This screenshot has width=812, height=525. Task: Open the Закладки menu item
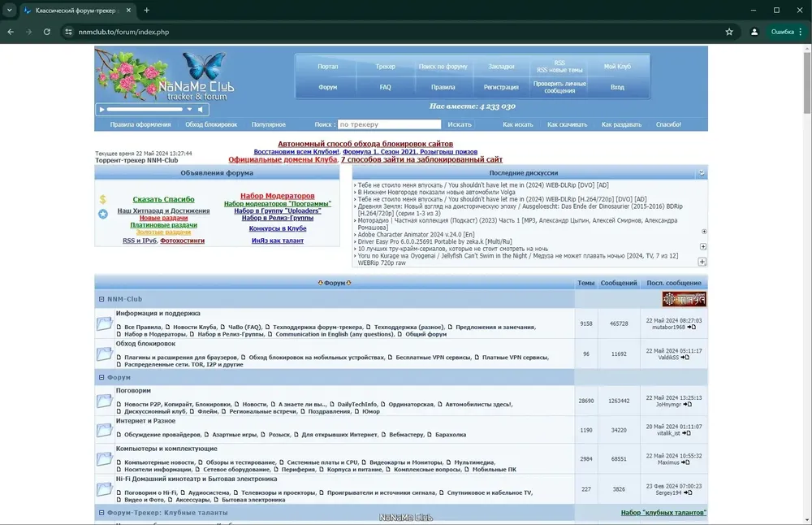pyautogui.click(x=501, y=67)
